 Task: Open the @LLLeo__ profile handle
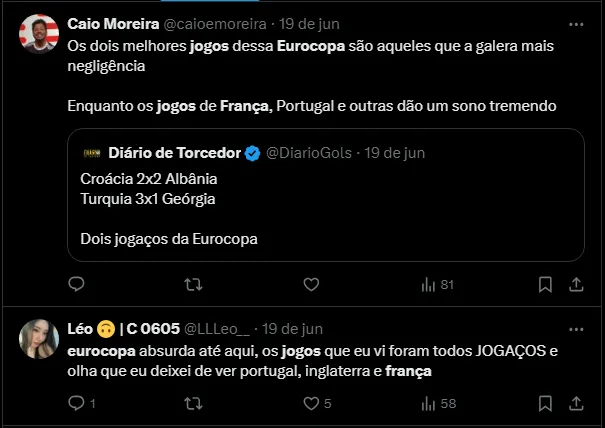point(219,329)
